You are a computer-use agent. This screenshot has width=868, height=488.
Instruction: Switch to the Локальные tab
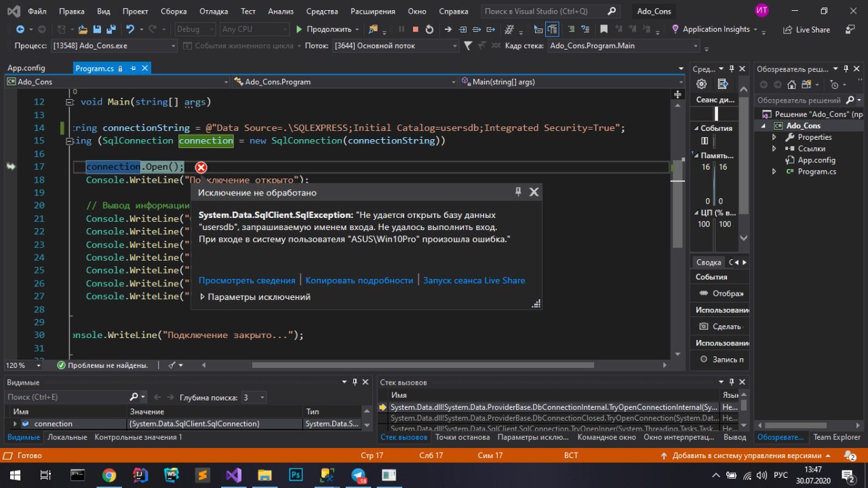68,437
